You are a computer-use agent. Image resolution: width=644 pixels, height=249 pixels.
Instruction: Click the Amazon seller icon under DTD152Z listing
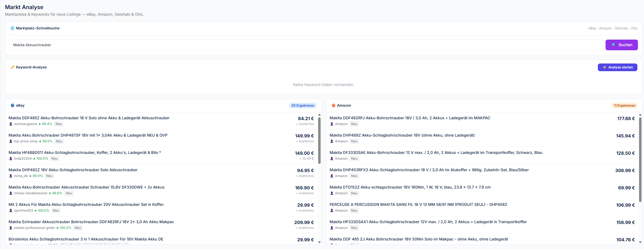(x=332, y=193)
